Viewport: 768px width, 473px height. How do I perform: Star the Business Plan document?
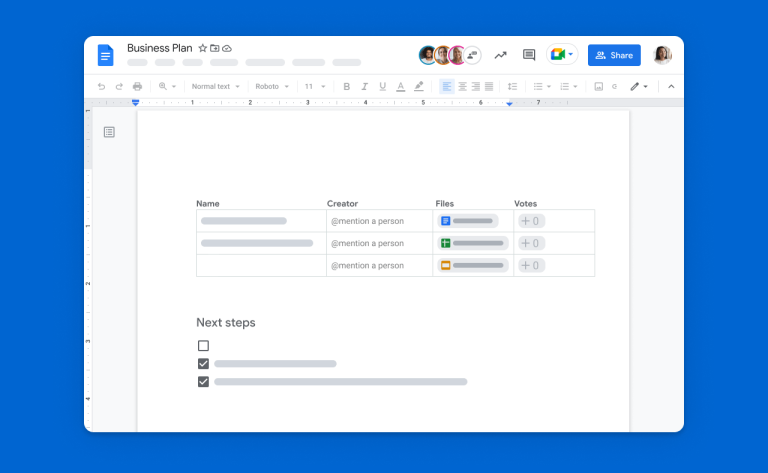pyautogui.click(x=202, y=48)
